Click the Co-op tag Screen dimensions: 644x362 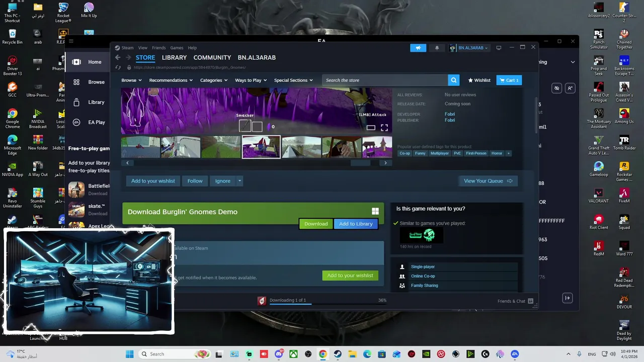[405, 153]
